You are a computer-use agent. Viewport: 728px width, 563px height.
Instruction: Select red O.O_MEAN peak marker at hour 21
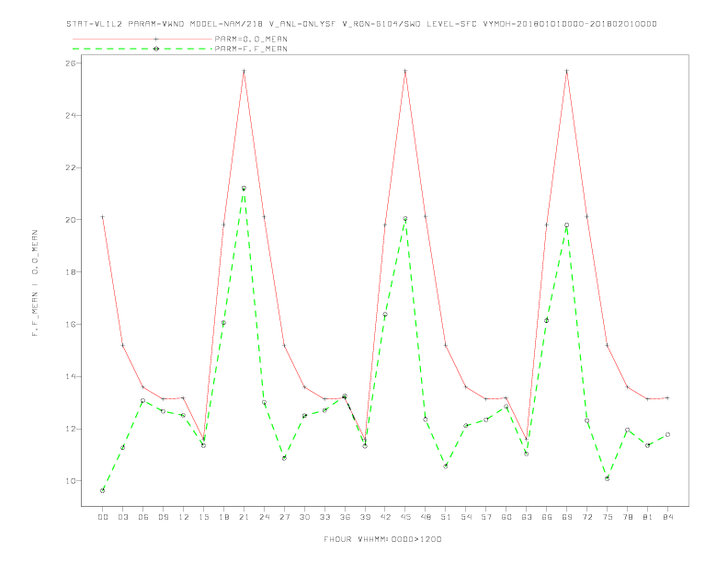pos(244,71)
